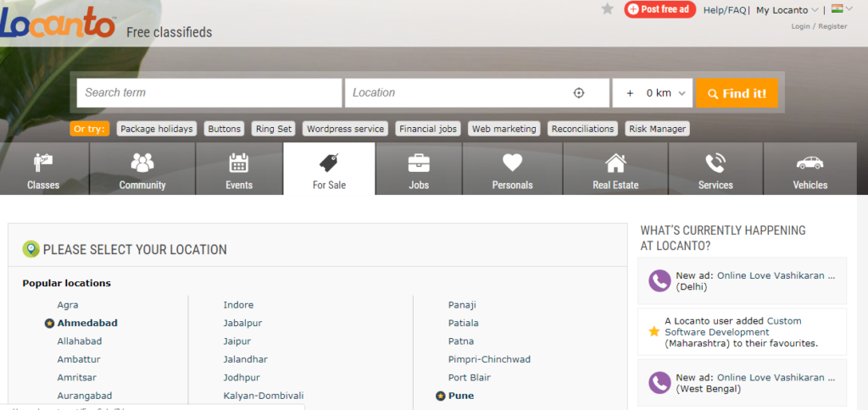Try the Reconciliations suggestion
868x410 pixels.
click(x=583, y=129)
